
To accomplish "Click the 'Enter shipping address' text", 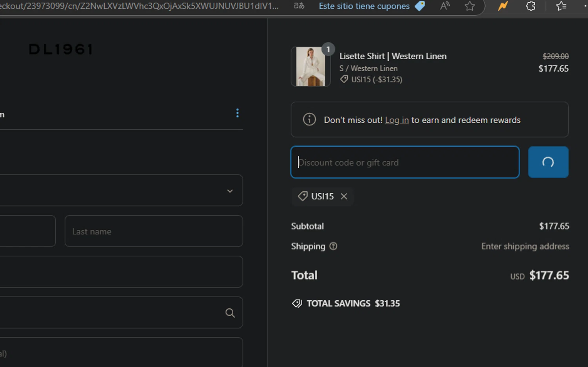I will click(x=525, y=246).
